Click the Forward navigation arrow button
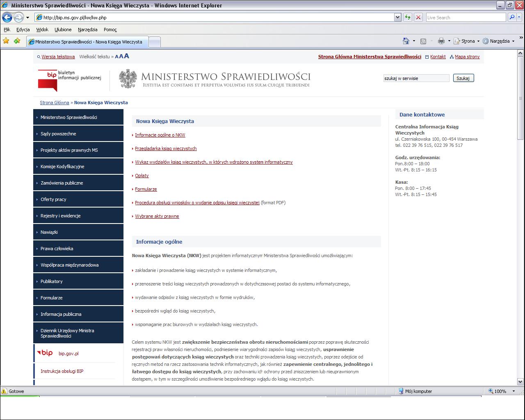Viewport: 525px width, 420px height. pos(19,17)
